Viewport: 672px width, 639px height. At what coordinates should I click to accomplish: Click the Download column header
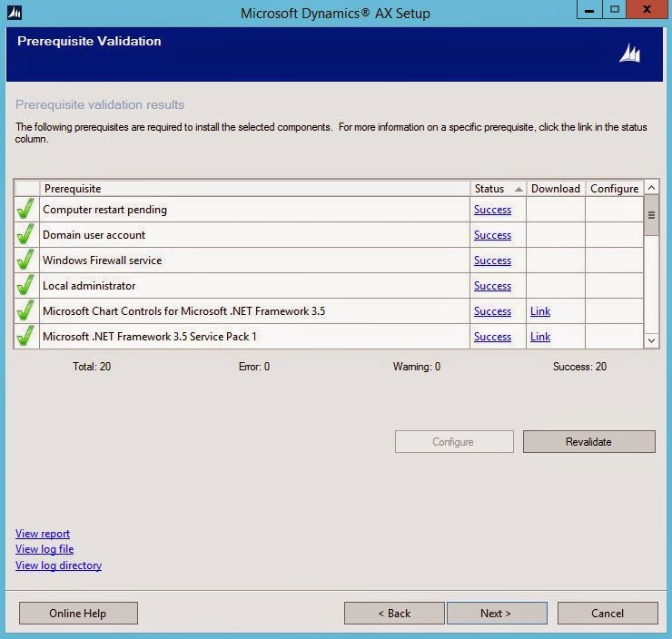coord(556,189)
